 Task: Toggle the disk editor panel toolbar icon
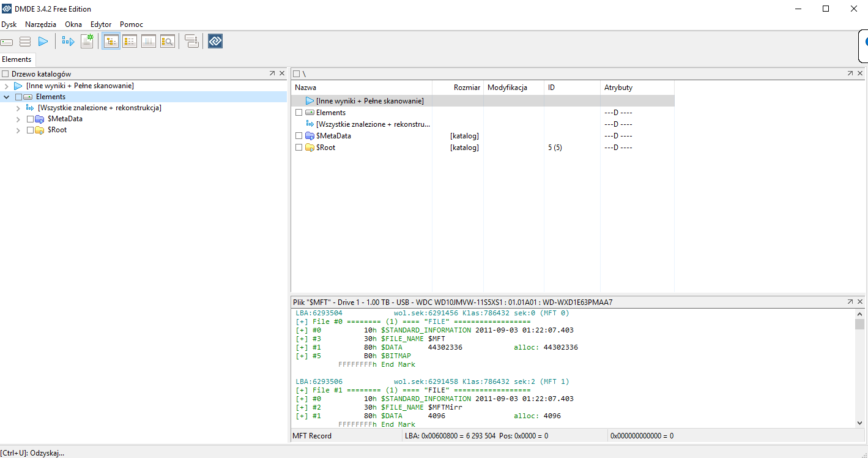click(149, 42)
